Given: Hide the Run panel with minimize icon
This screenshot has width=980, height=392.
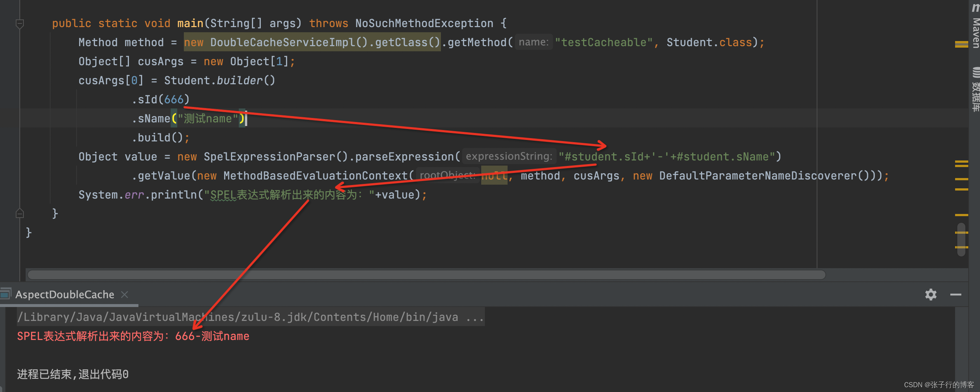Looking at the screenshot, I should click(x=955, y=295).
